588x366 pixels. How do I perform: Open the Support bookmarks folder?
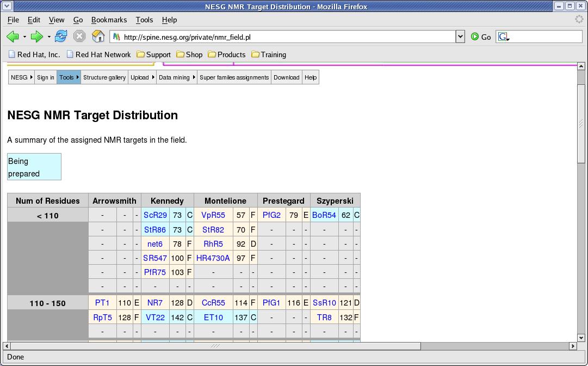pos(153,54)
